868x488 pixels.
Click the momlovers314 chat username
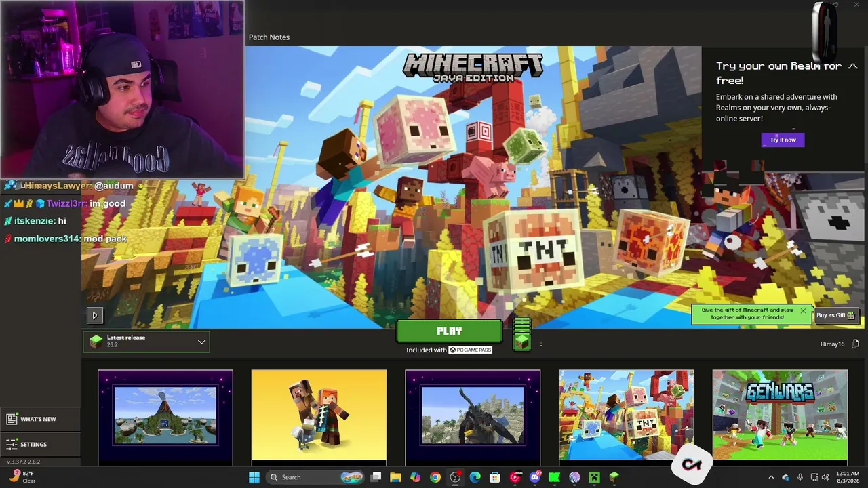pos(46,239)
